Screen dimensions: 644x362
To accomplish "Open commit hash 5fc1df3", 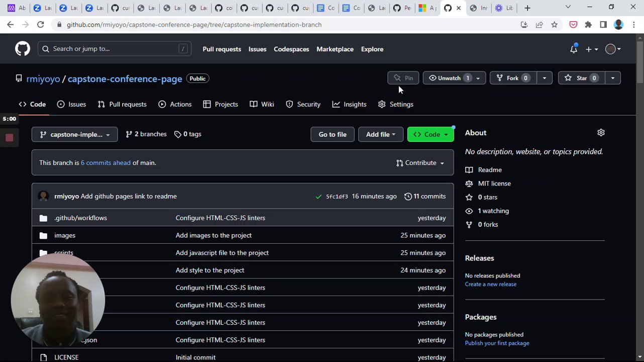I will pos(337,197).
